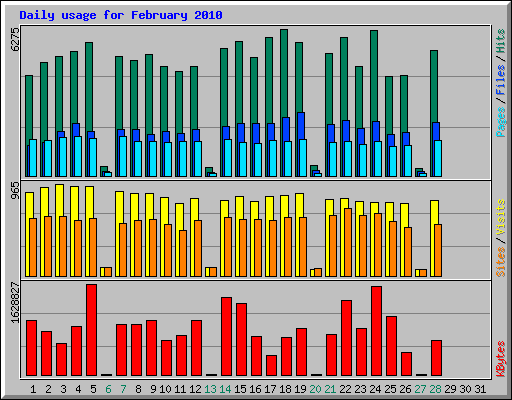Click the red KBytes bar for day 17
The height and width of the screenshot is (400, 512).
point(272,366)
